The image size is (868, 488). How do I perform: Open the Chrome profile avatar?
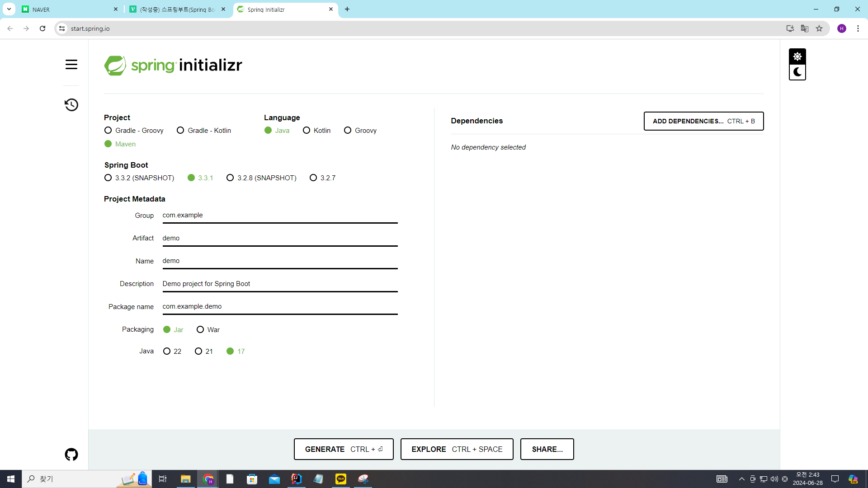[x=842, y=28]
